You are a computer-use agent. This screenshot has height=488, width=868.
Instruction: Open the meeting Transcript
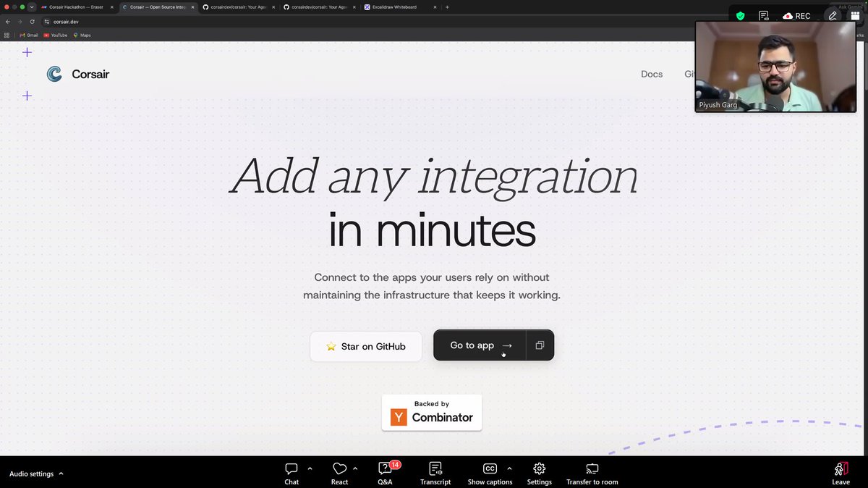pos(435,474)
